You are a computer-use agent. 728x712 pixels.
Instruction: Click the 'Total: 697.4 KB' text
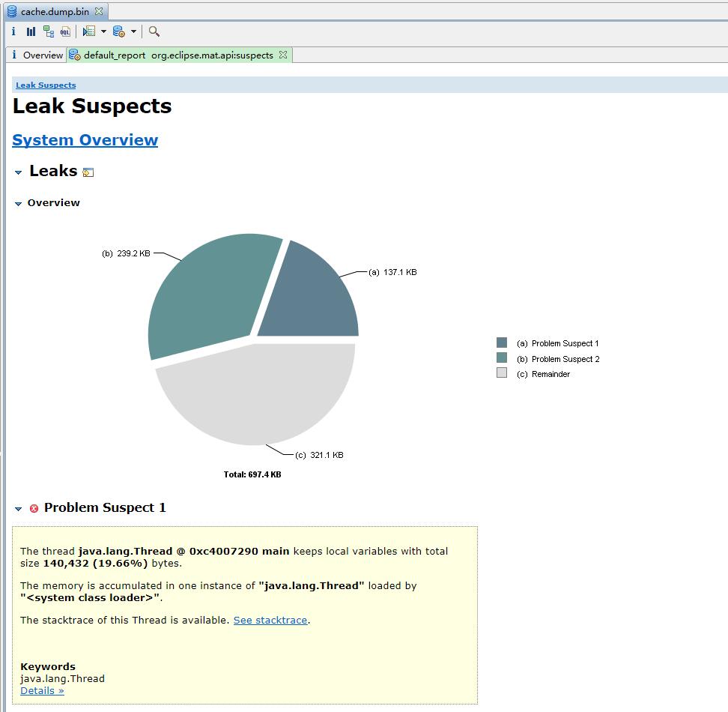[x=252, y=474]
